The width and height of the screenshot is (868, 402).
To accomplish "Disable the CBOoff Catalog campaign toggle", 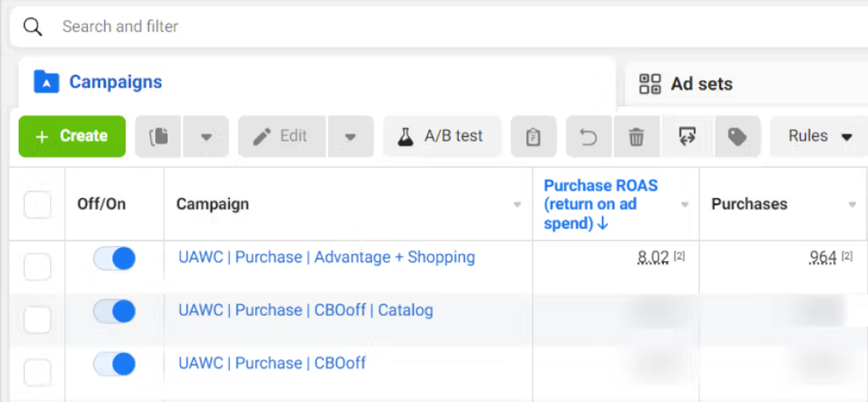I will pos(115,311).
